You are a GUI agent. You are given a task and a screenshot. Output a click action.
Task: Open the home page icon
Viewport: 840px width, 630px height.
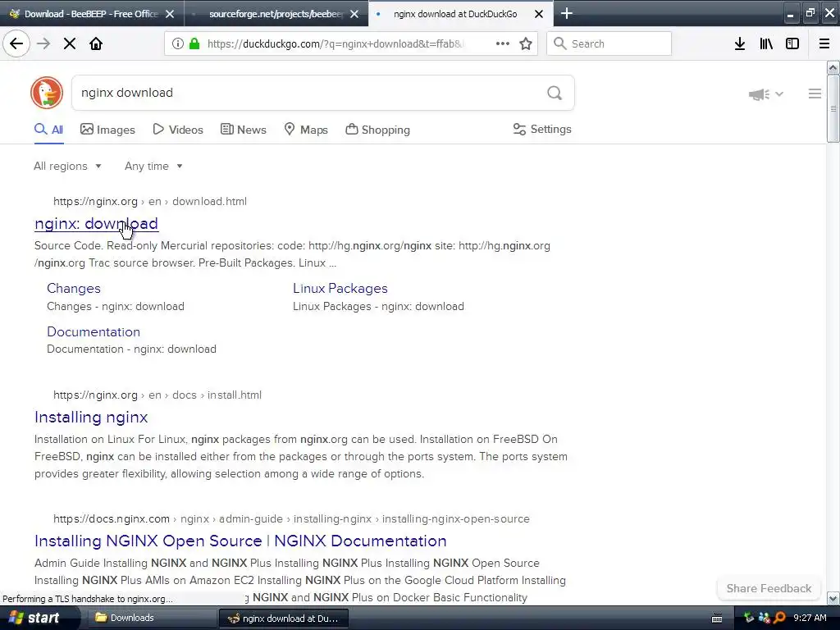point(96,43)
